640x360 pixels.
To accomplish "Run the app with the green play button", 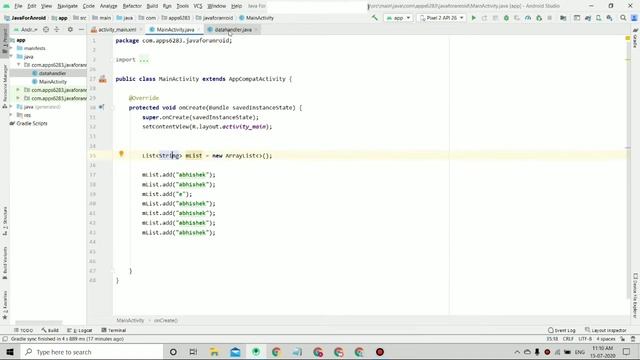I will (473, 18).
